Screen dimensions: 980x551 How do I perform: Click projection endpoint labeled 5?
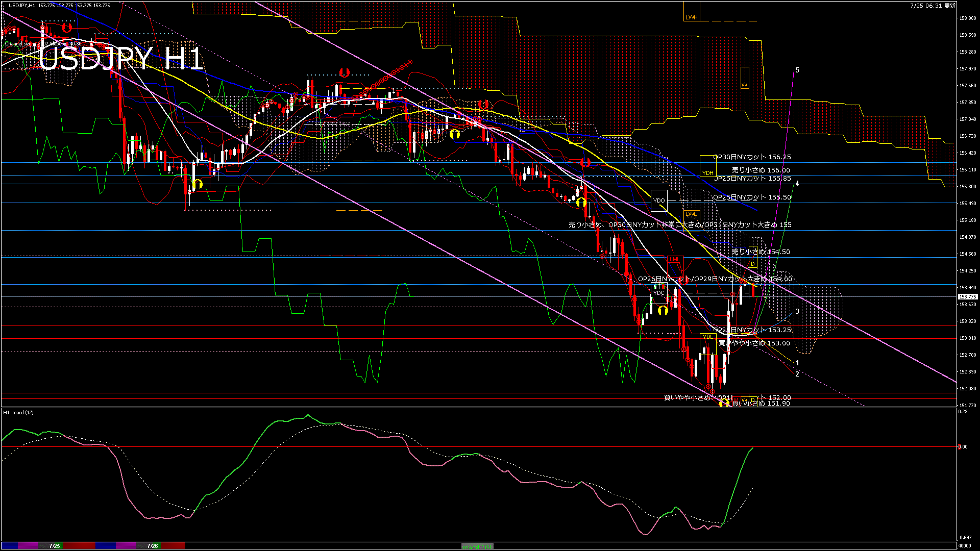coord(797,70)
